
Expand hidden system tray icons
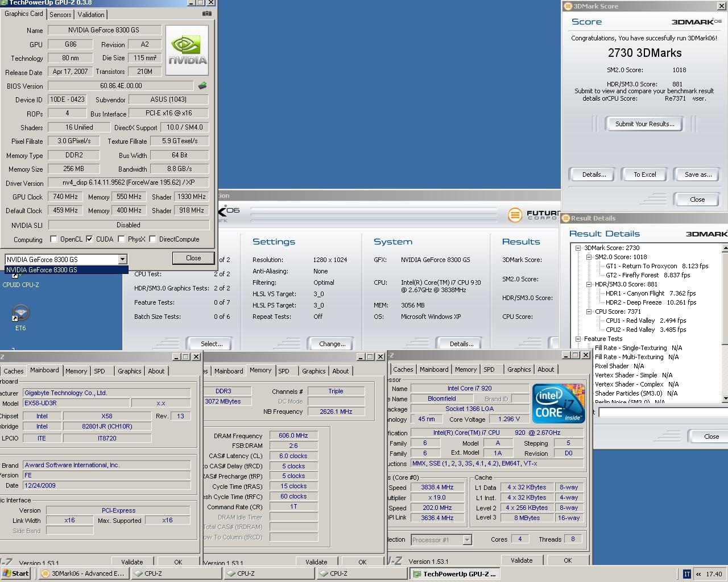[x=698, y=574]
